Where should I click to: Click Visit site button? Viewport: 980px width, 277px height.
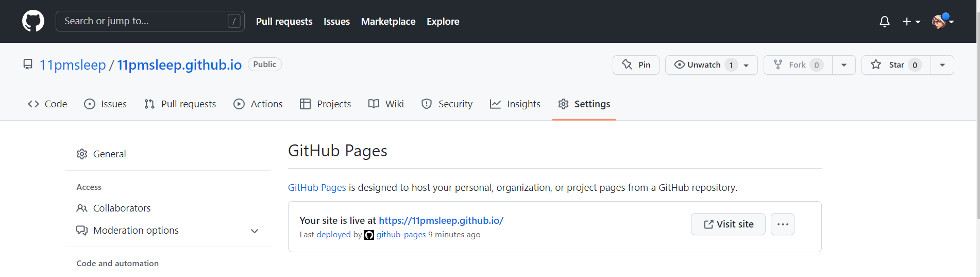(x=728, y=224)
